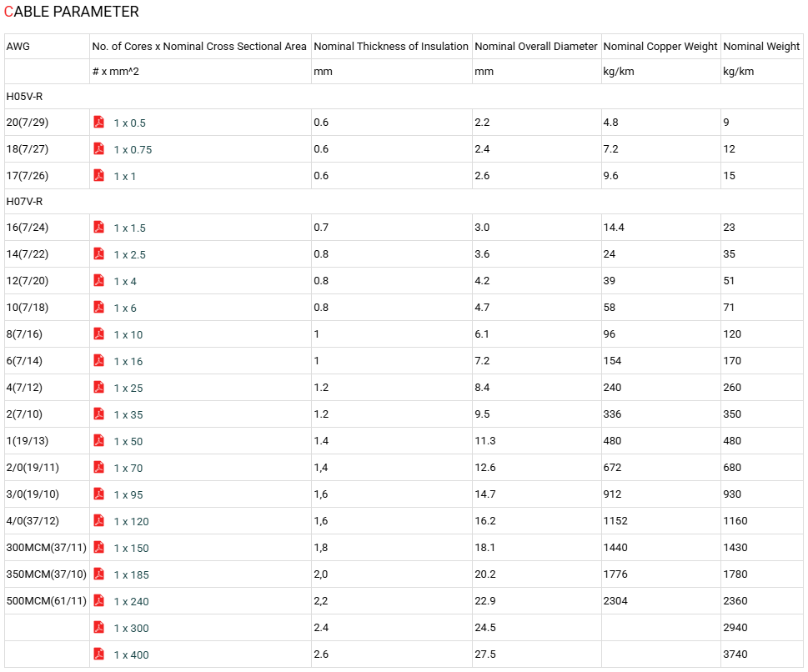Click the PDF icon for 1 x 120
This screenshot has height=672, width=808.
pos(99,520)
